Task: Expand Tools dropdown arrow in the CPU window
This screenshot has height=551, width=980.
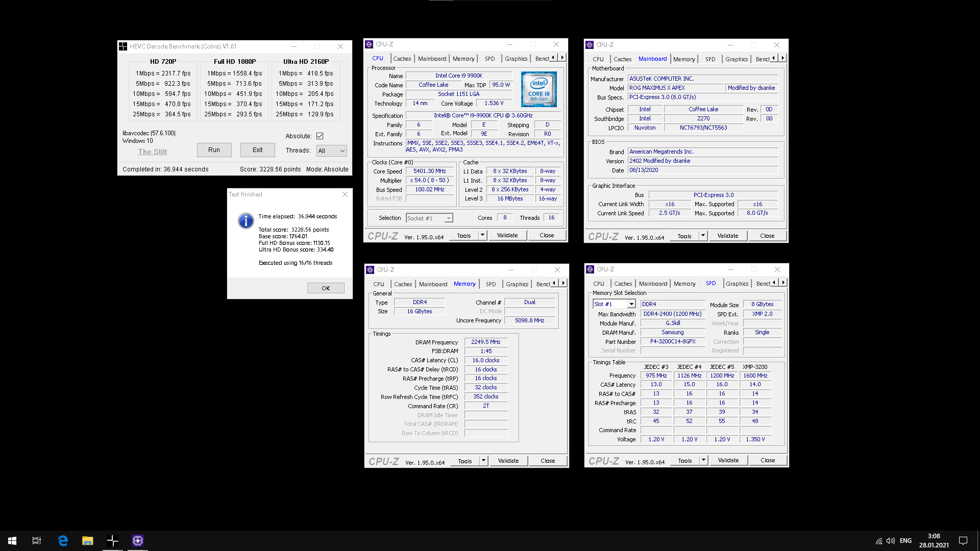Action: tap(482, 235)
